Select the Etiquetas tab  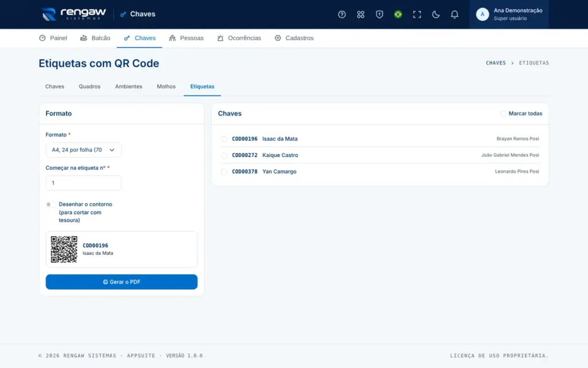coord(202,86)
